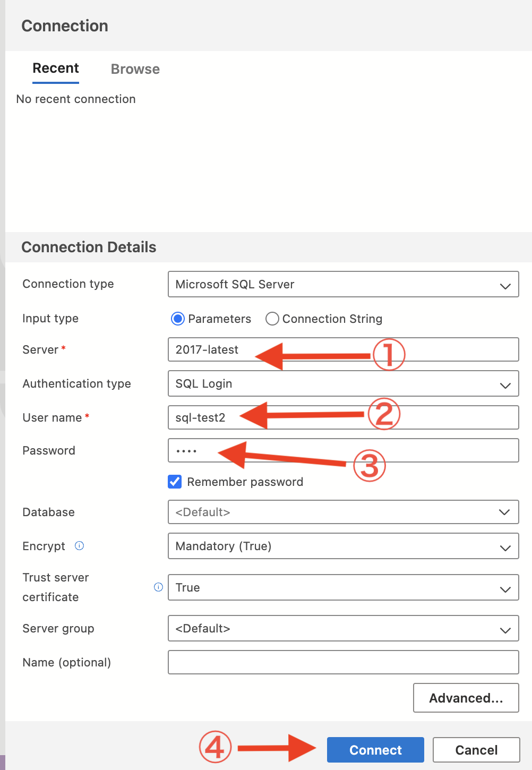Image resolution: width=532 pixels, height=770 pixels.
Task: Switch to the Browse tab
Action: pyautogui.click(x=135, y=69)
